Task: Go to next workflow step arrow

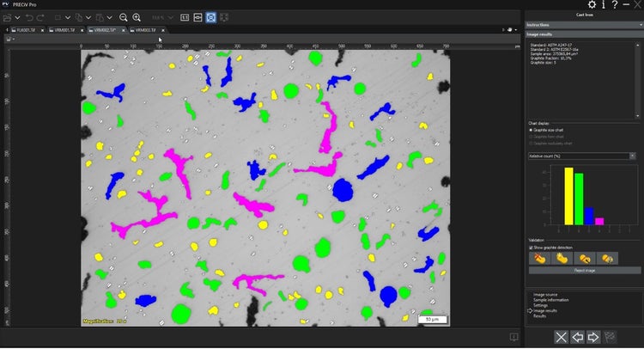Action: point(593,336)
